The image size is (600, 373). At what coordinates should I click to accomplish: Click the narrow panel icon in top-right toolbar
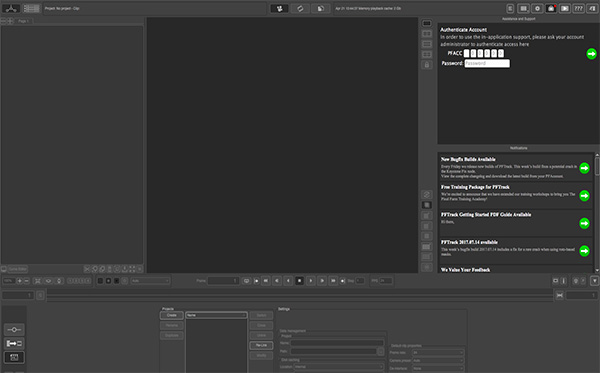pos(510,8)
